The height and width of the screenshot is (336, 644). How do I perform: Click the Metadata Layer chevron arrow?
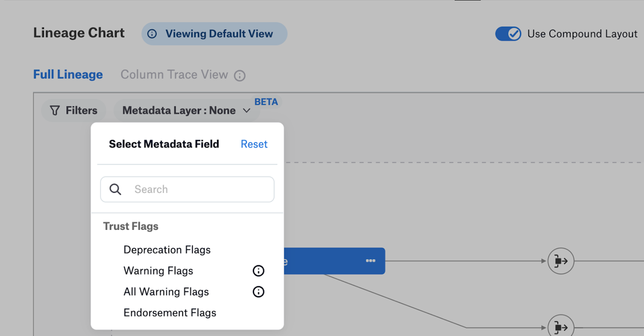point(246,110)
